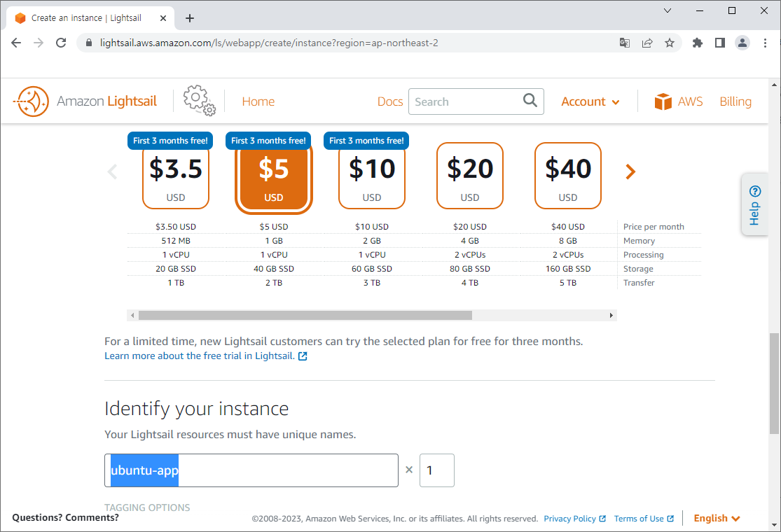This screenshot has width=781, height=532.
Task: Click the site lock icon
Action: pos(89,43)
